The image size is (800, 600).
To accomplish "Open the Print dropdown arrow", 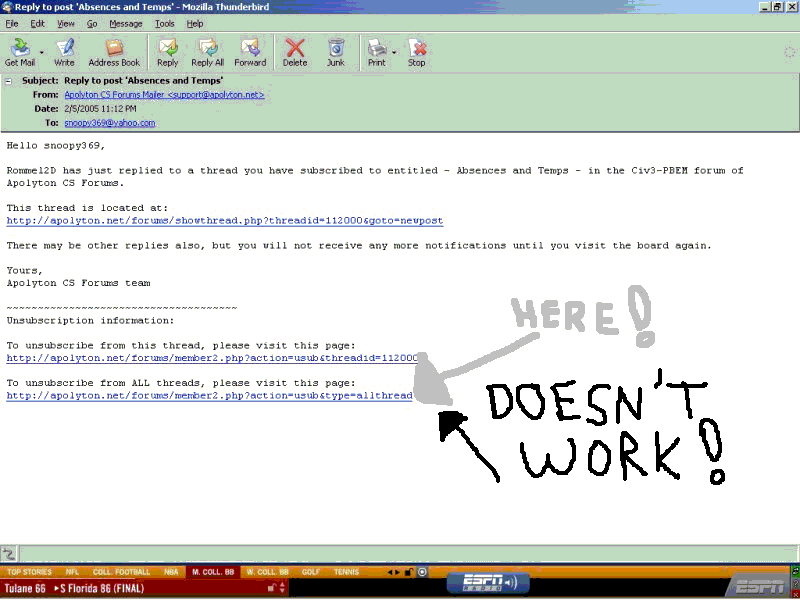I will pyautogui.click(x=394, y=50).
